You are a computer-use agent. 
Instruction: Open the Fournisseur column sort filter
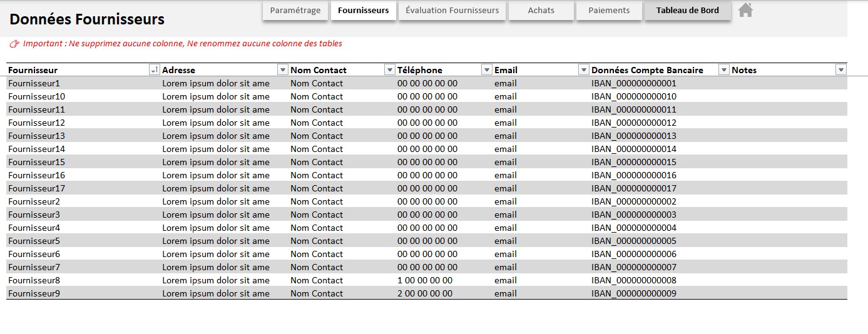155,70
